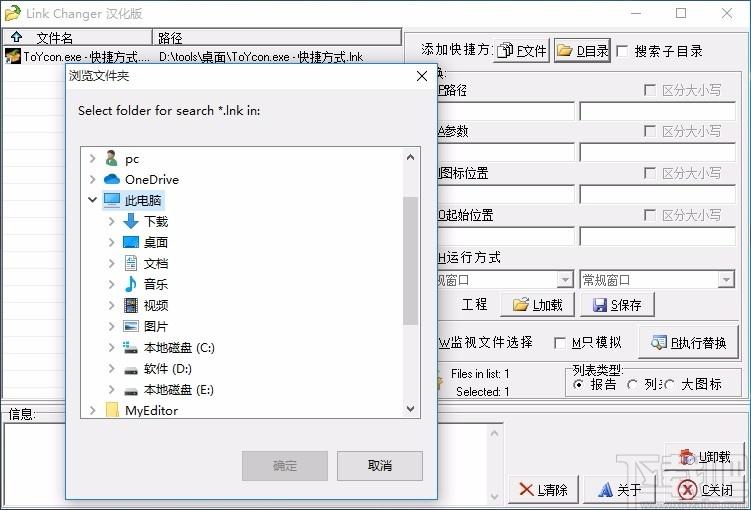Load project with L加载 button
The image size is (751, 510).
(537, 305)
